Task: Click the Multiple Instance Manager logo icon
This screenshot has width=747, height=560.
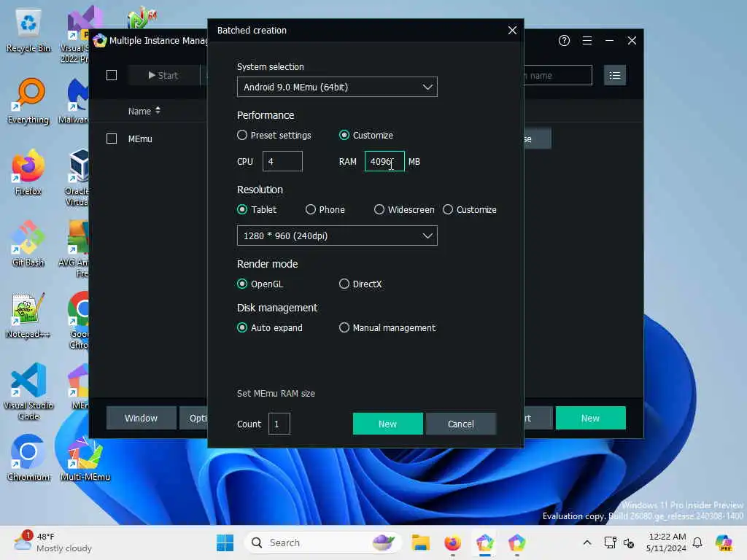Action: [x=99, y=41]
